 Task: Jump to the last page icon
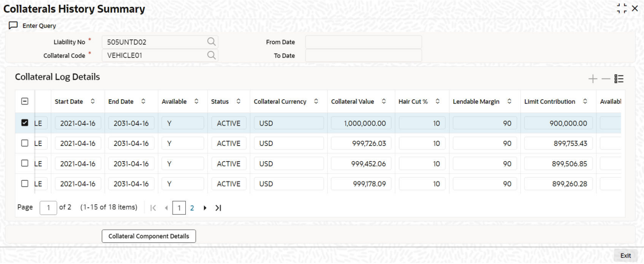pyautogui.click(x=218, y=208)
